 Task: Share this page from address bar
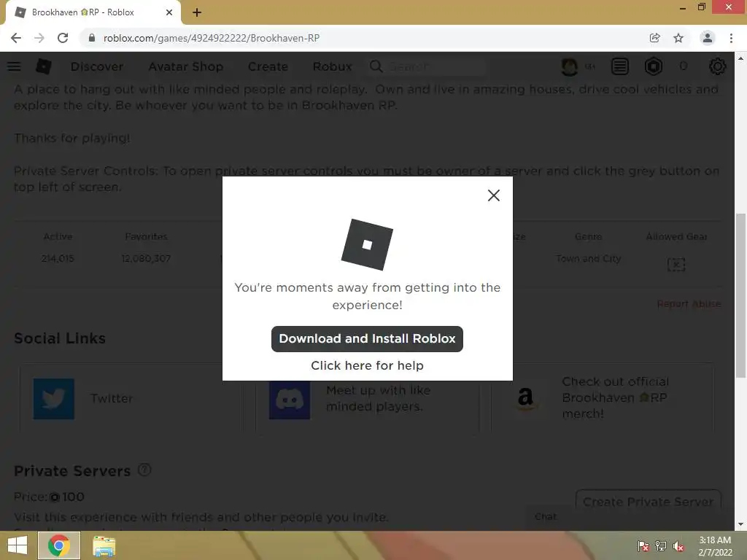(654, 38)
